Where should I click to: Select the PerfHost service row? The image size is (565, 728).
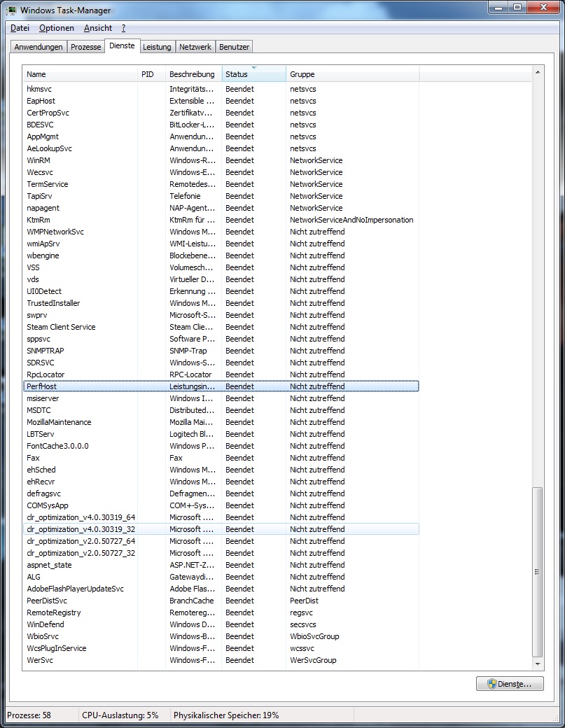(221, 386)
